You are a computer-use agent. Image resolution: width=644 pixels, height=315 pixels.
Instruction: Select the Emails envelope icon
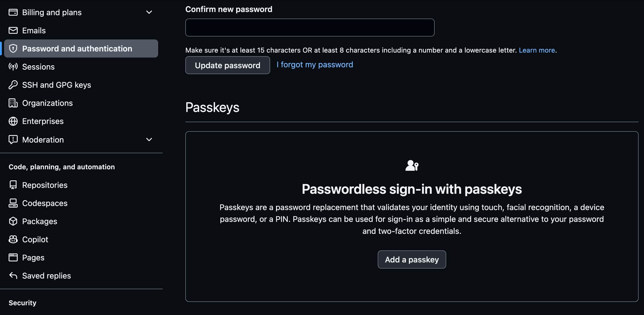pyautogui.click(x=13, y=30)
